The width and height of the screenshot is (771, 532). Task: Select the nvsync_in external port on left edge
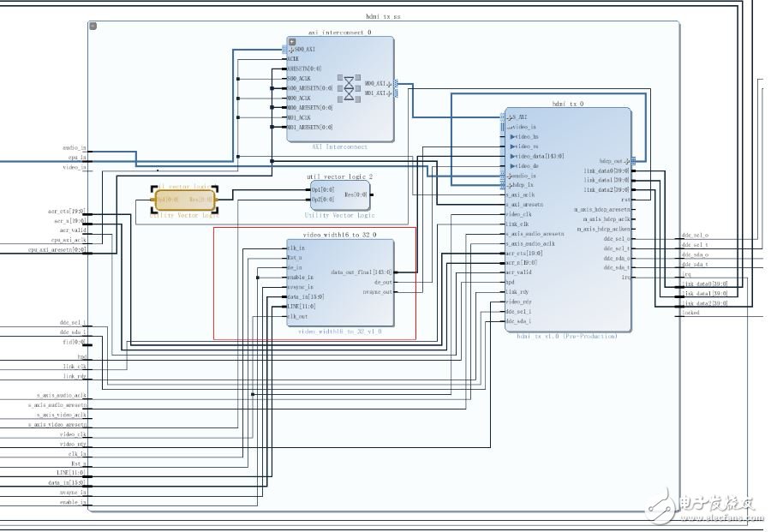tap(74, 493)
